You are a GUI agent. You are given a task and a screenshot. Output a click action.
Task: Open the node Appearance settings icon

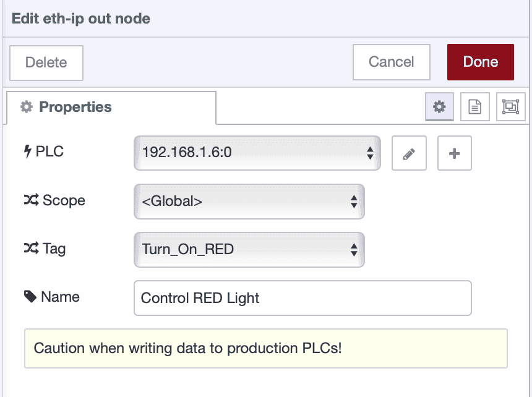(510, 106)
